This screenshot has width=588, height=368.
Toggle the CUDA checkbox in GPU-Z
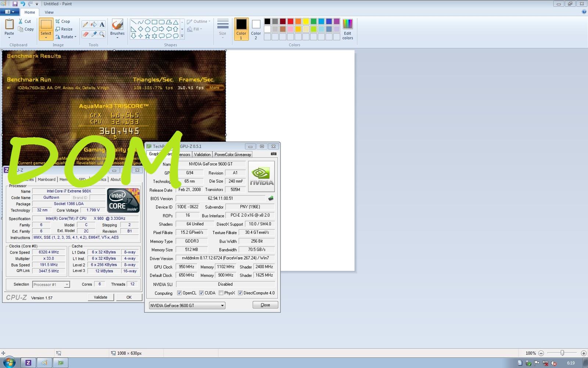tap(201, 293)
